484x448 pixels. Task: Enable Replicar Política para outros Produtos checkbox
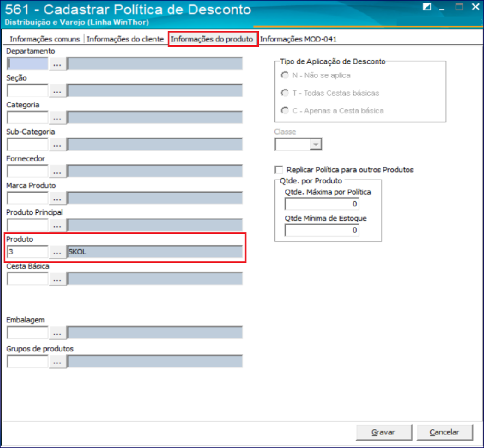(278, 170)
